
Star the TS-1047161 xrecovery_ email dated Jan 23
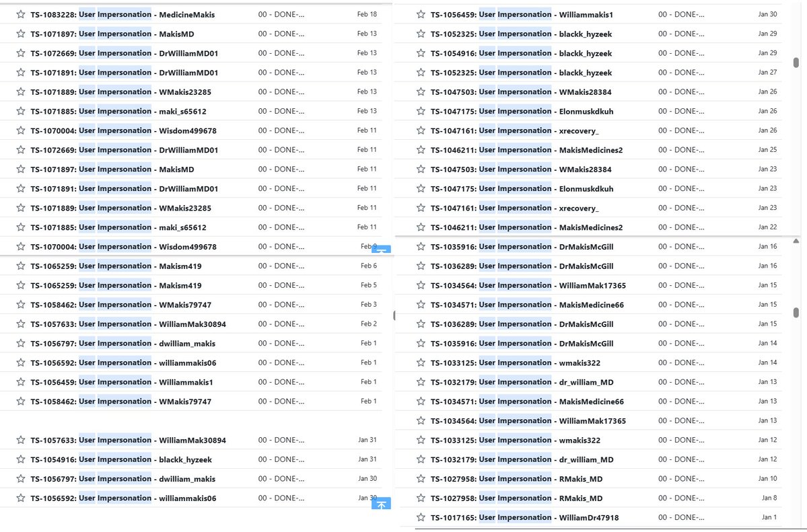coord(421,208)
